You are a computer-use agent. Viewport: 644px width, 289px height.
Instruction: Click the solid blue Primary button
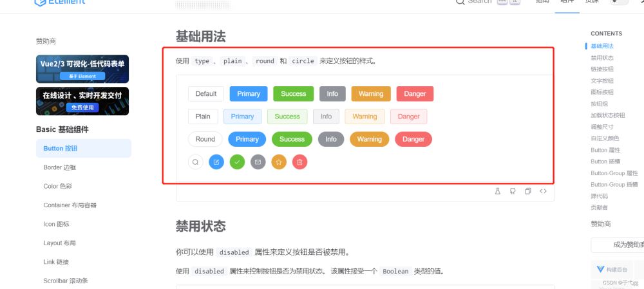point(249,93)
